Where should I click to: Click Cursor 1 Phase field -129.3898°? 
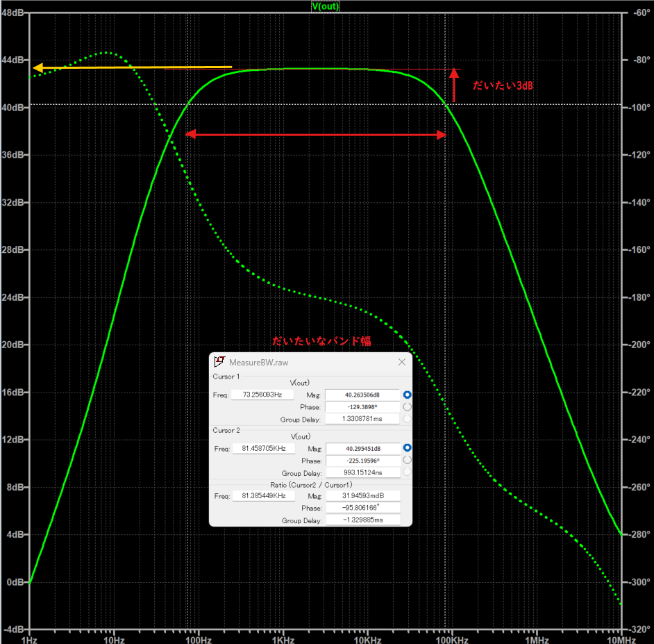(x=362, y=407)
